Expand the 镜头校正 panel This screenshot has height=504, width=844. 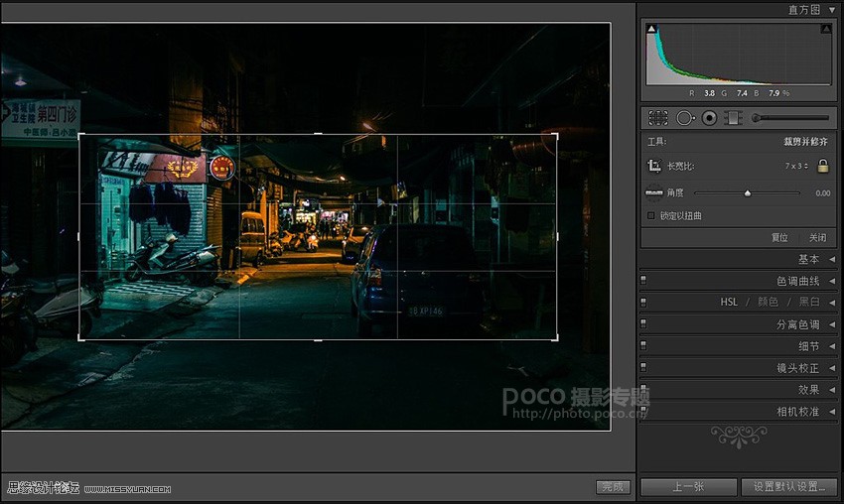tap(832, 368)
